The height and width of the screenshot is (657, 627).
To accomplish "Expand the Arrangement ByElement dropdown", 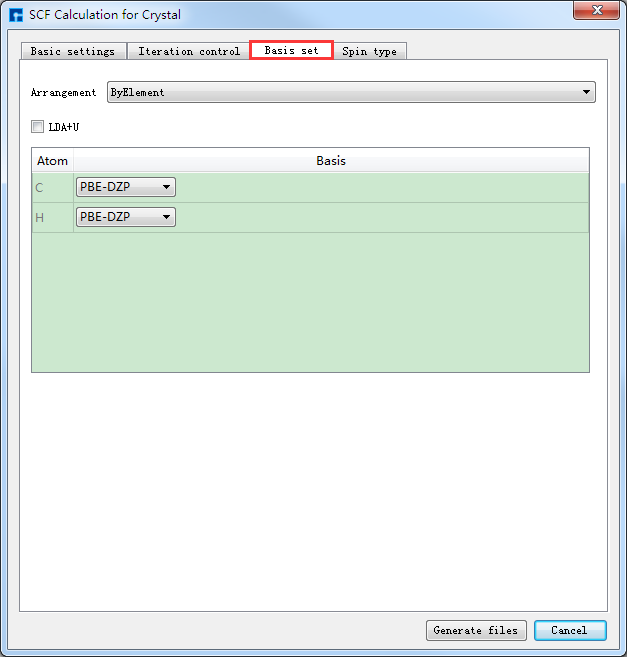I will pos(350,93).
